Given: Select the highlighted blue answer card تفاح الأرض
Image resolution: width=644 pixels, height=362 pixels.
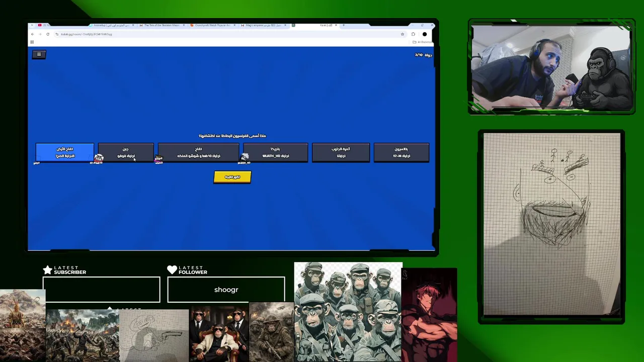Looking at the screenshot, I should (x=64, y=152).
